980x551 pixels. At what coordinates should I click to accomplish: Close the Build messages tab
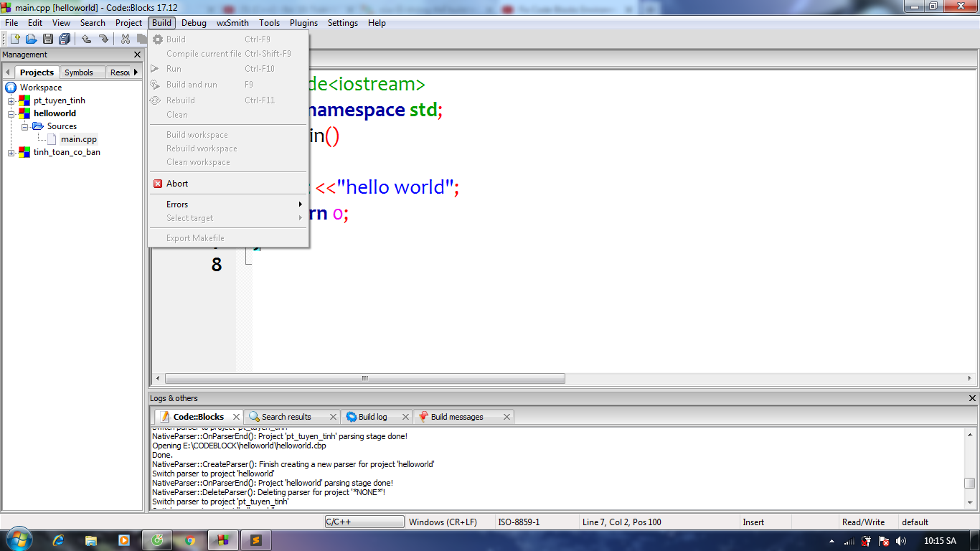(x=507, y=417)
